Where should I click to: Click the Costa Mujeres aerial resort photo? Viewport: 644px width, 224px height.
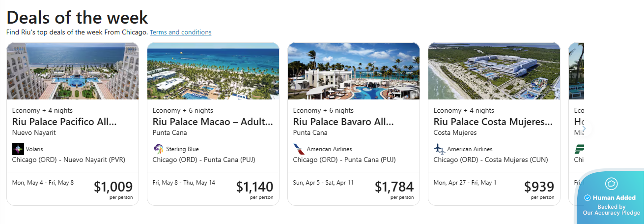pos(494,71)
